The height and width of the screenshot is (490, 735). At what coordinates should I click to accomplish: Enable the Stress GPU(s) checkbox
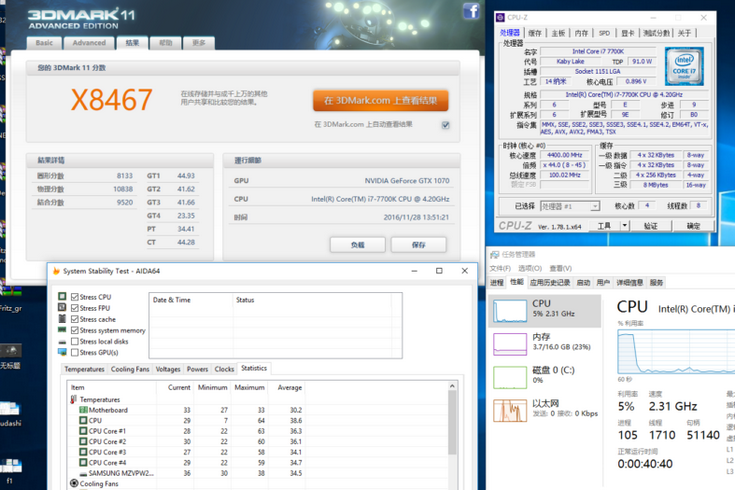pyautogui.click(x=75, y=353)
